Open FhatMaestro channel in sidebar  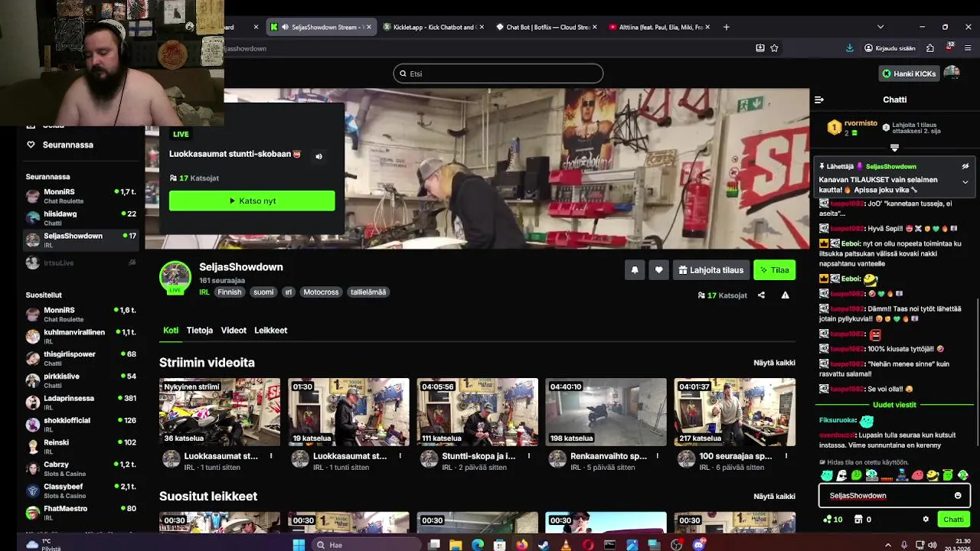(x=80, y=513)
